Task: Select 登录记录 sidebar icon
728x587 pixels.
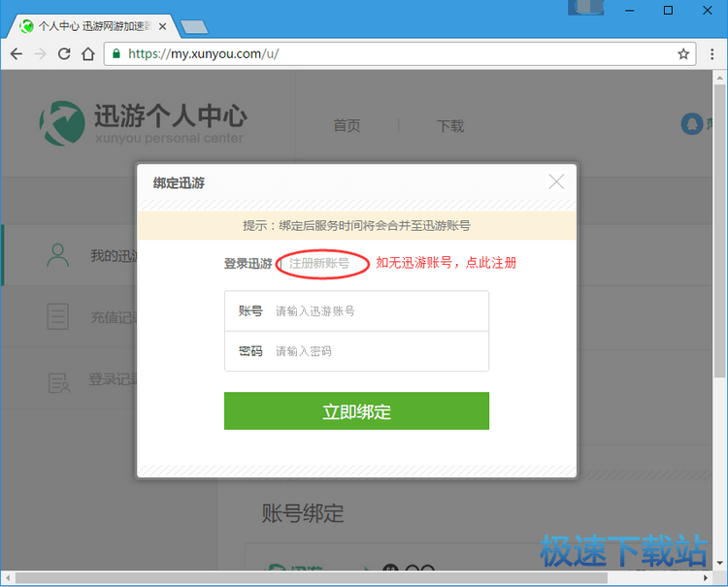Action: 59,383
